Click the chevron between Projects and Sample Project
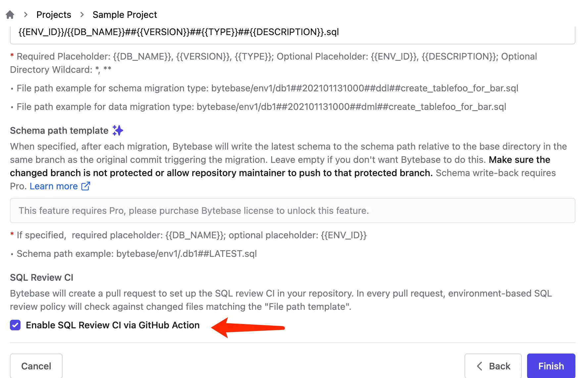Screen dimensions: 588x378 point(82,15)
